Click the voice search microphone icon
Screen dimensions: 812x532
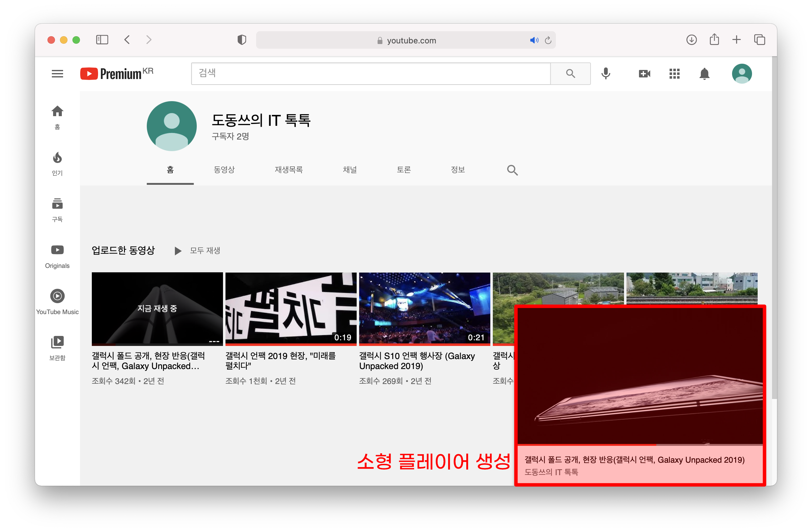606,74
